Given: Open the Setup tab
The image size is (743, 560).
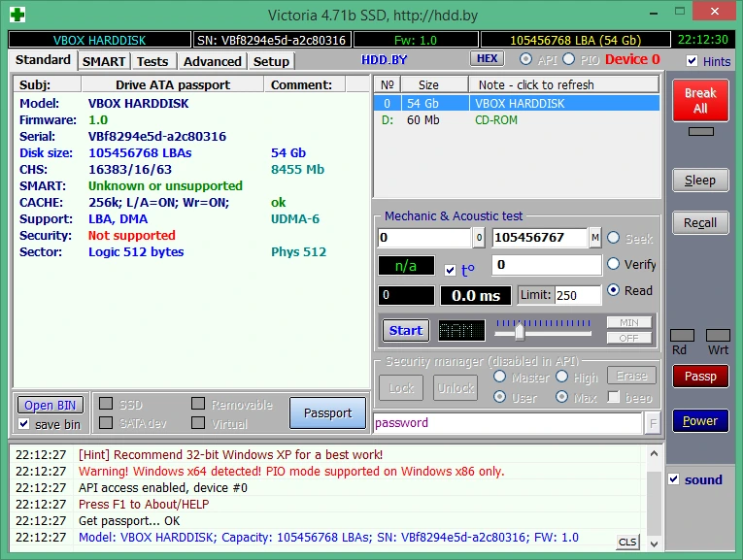Looking at the screenshot, I should 271,61.
